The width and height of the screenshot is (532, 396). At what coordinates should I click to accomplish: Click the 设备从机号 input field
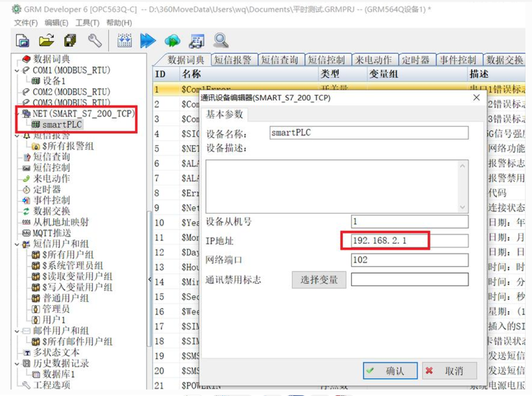[410, 222]
